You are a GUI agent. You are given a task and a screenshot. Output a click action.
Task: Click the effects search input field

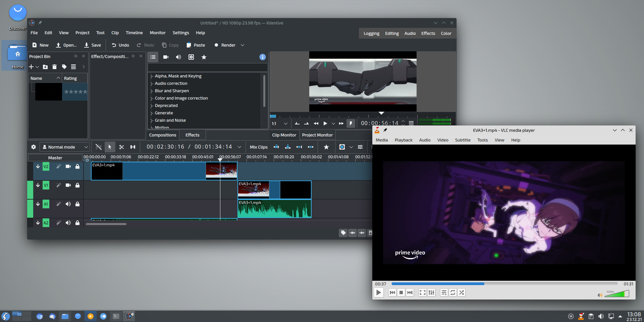click(x=208, y=67)
